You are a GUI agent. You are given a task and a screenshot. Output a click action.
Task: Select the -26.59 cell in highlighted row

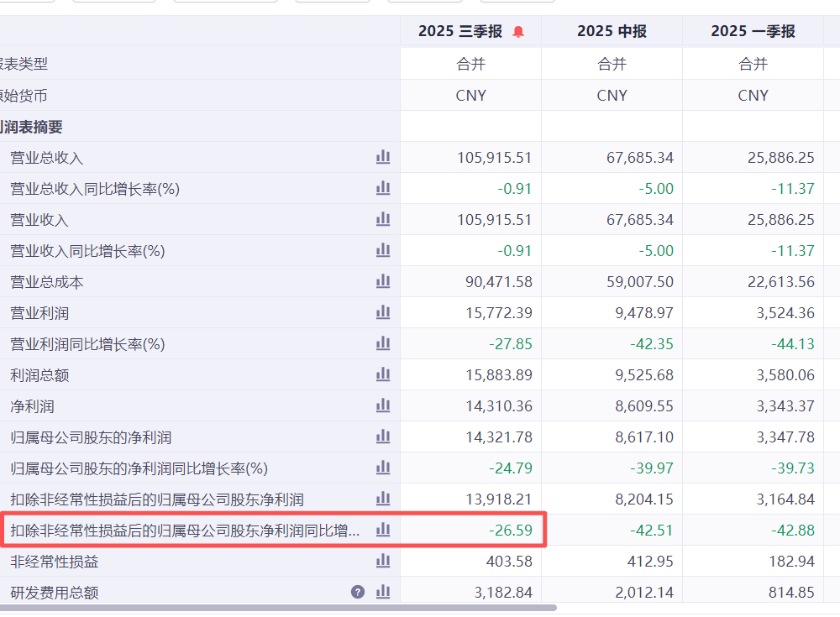click(510, 530)
